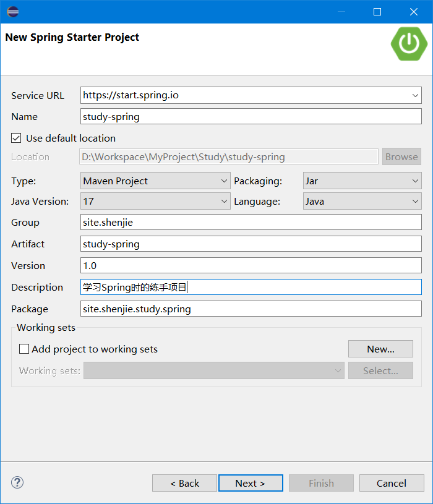This screenshot has width=433, height=504.
Task: Enable Add project to working sets
Action: click(23, 349)
